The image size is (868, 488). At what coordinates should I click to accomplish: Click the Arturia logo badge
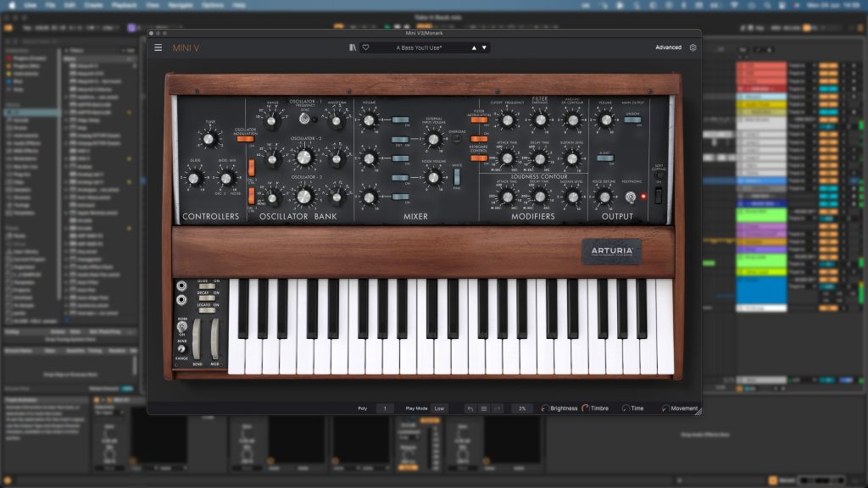pyautogui.click(x=611, y=251)
